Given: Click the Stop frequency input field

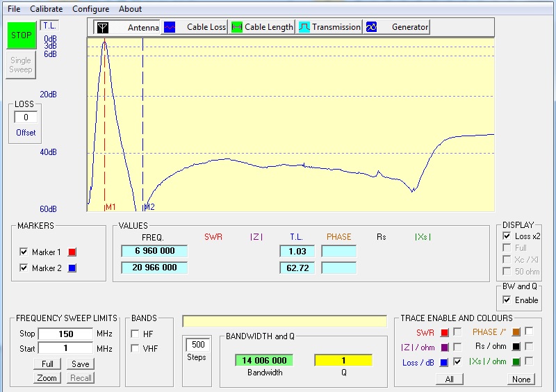Looking at the screenshot, I should click(65, 334).
